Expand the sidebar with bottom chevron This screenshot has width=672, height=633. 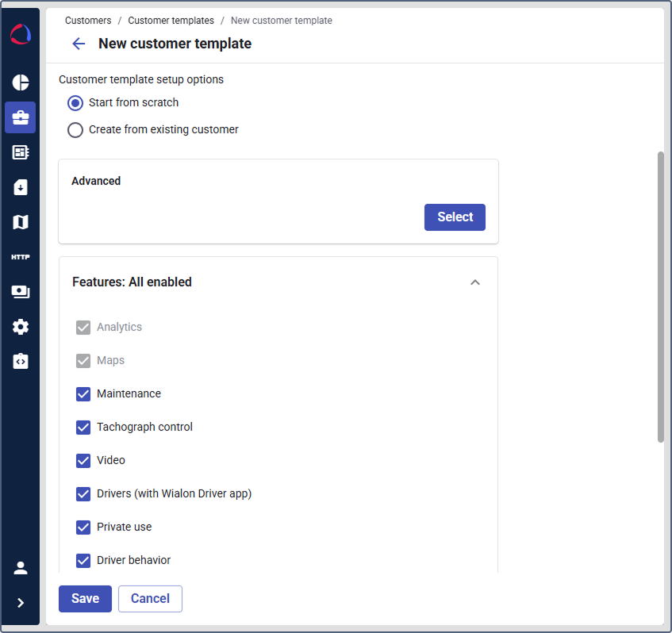tap(21, 603)
